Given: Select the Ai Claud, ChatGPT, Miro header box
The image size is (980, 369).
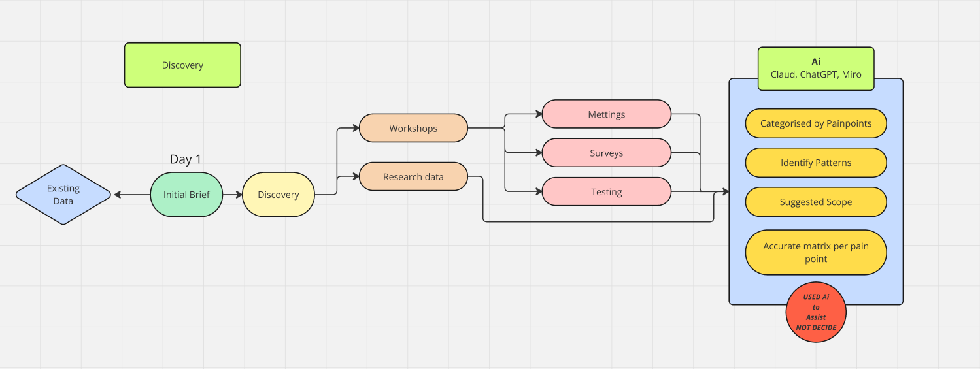Looking at the screenshot, I should tap(816, 69).
